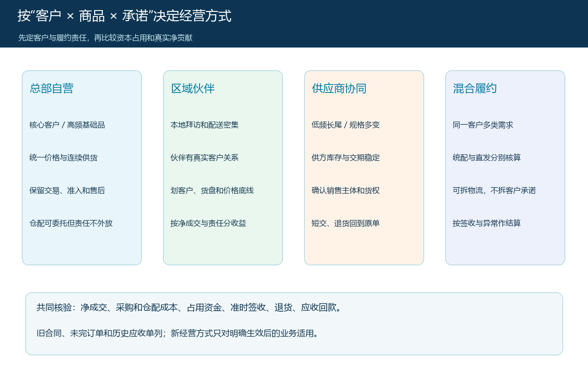The width and height of the screenshot is (588, 368).
Task: Click the text 伙伴有真实客户关系
Action: 205,158
